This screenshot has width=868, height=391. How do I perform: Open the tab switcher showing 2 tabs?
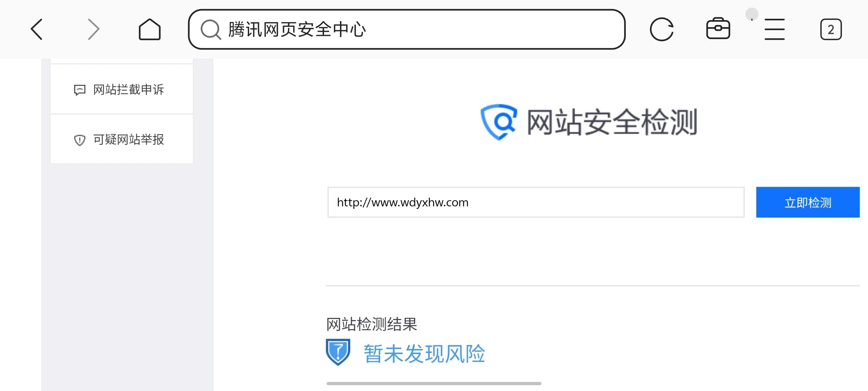coord(831,29)
